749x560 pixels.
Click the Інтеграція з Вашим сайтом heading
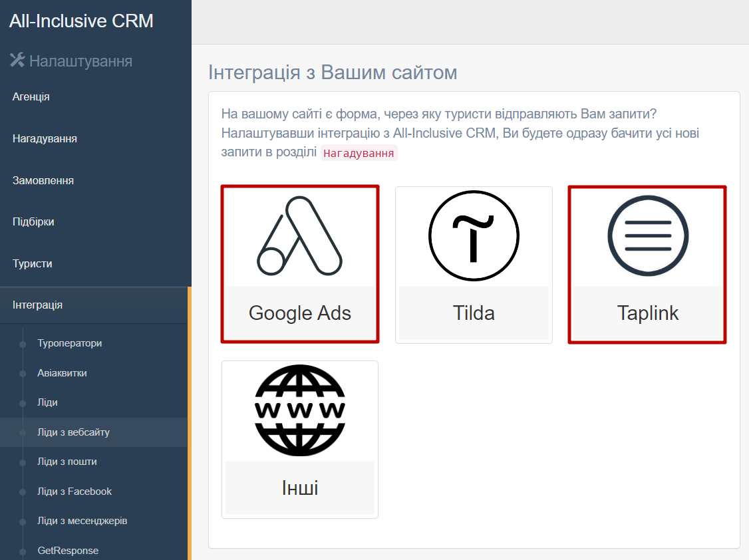pos(333,72)
